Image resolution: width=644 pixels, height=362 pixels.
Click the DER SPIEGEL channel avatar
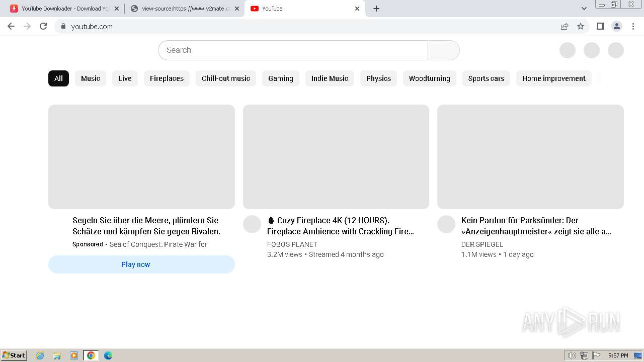pyautogui.click(x=446, y=224)
